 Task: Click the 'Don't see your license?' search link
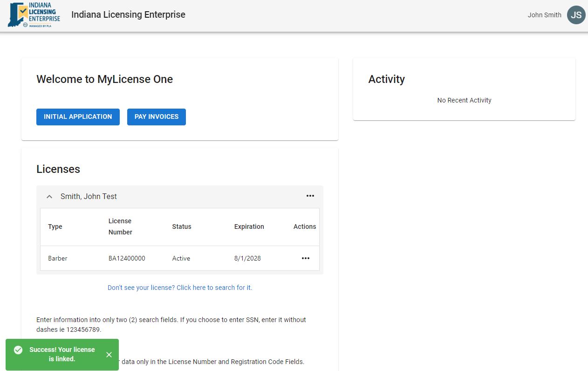coord(180,288)
